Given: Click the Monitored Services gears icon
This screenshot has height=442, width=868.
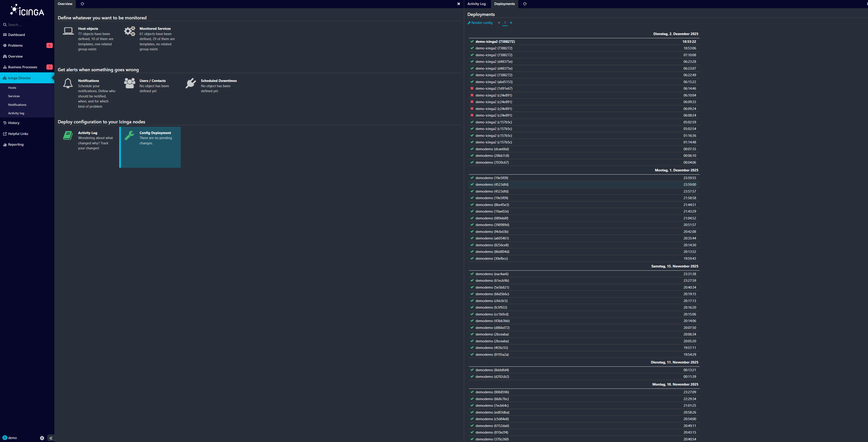Looking at the screenshot, I should (x=130, y=31).
